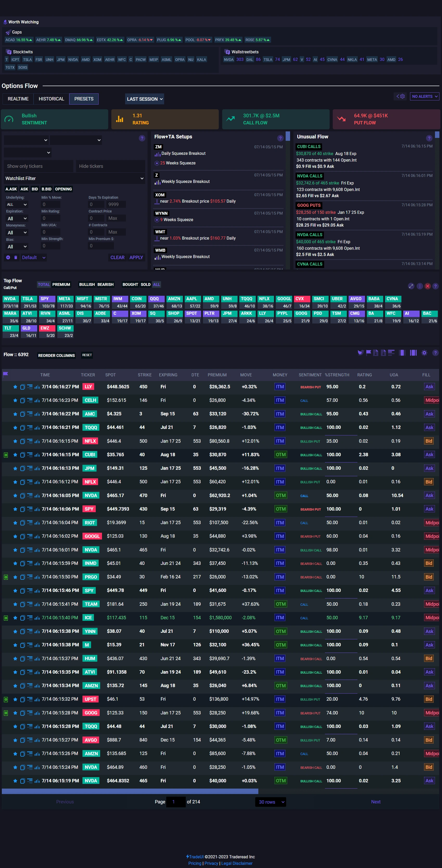442x868 pixels.
Task: Select the rightmost column layout icon
Action: [413, 353]
